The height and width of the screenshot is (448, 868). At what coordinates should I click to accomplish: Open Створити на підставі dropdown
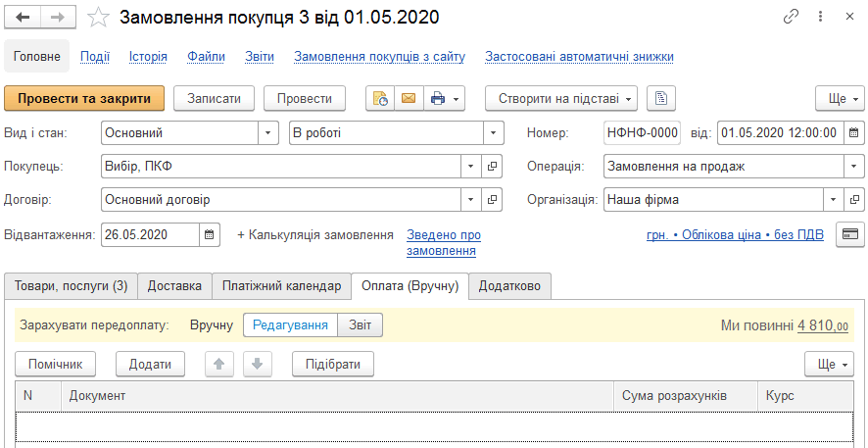(561, 99)
